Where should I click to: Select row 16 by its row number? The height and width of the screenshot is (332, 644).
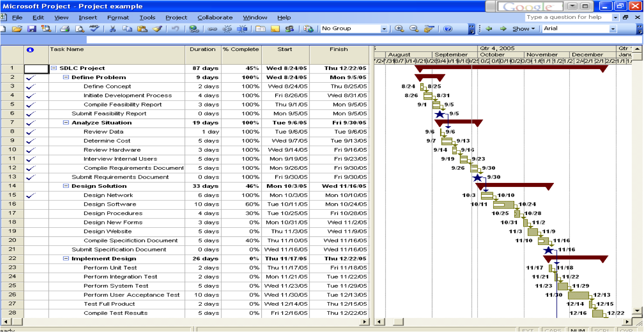[12, 204]
